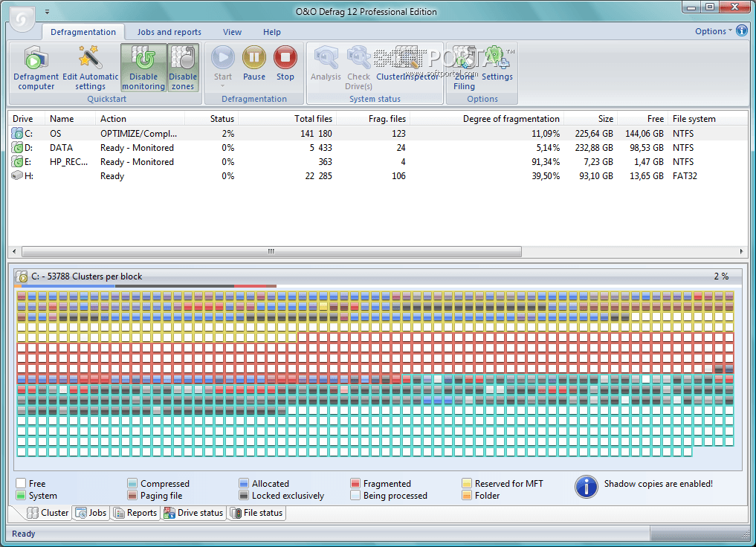This screenshot has height=547, width=756.
Task: Open the O&O application orb menu
Action: pyautogui.click(x=22, y=19)
